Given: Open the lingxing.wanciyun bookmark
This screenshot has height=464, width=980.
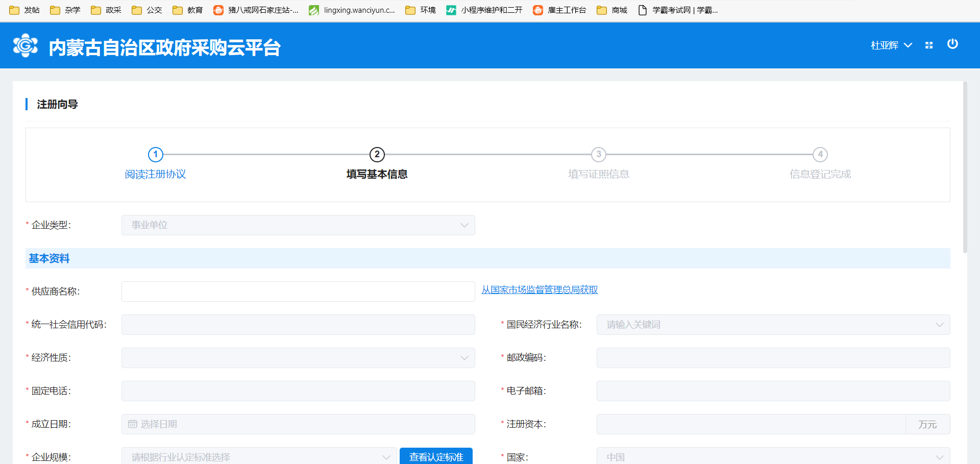Looking at the screenshot, I should [352, 10].
